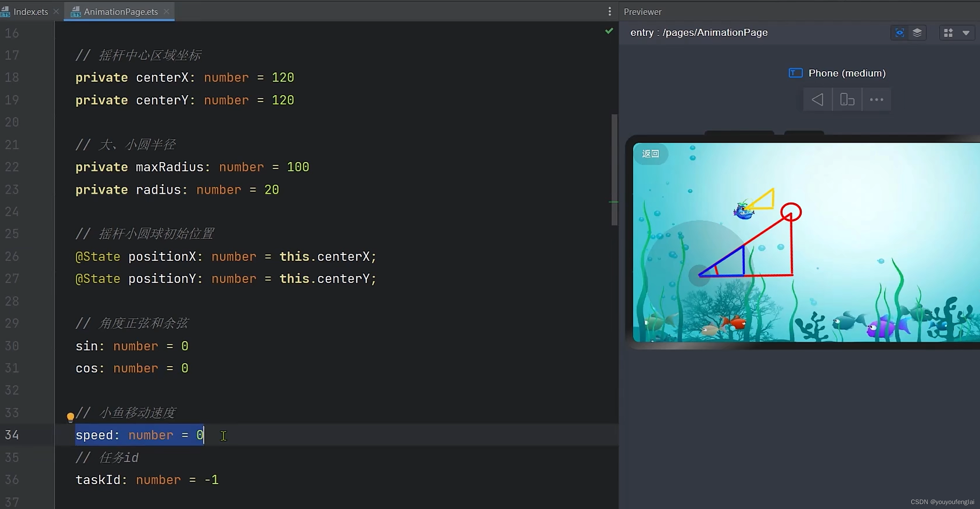The width and height of the screenshot is (980, 509).
Task: Click the entry : /pages/AnimationPage path
Action: 699,33
